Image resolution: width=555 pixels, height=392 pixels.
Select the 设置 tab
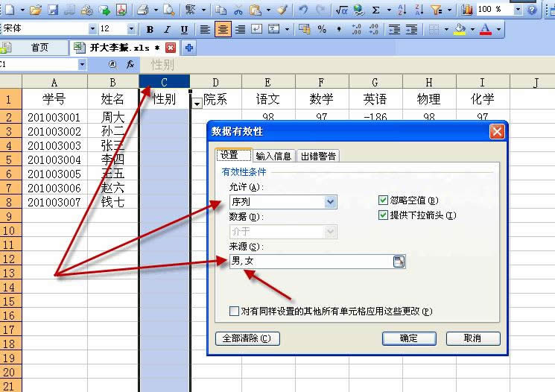click(233, 155)
